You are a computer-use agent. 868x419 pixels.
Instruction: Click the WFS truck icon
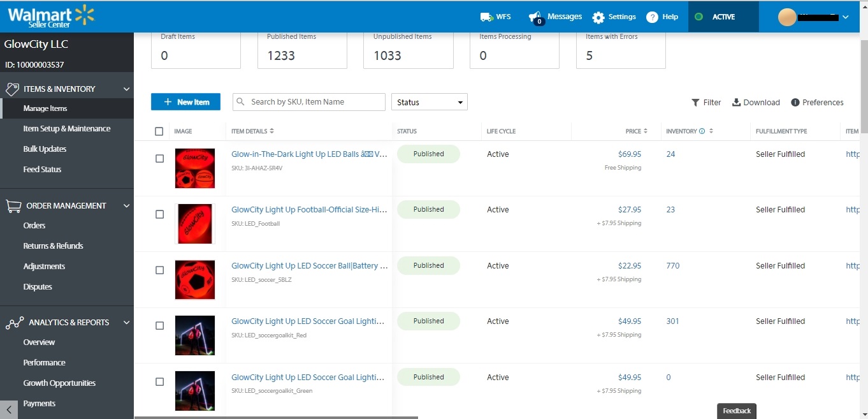pos(486,17)
